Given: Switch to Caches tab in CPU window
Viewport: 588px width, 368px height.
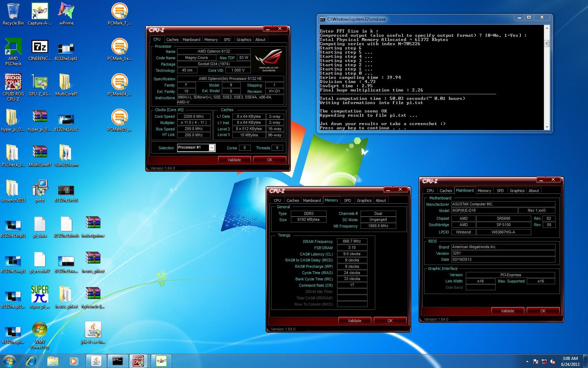Looking at the screenshot, I should click(172, 40).
